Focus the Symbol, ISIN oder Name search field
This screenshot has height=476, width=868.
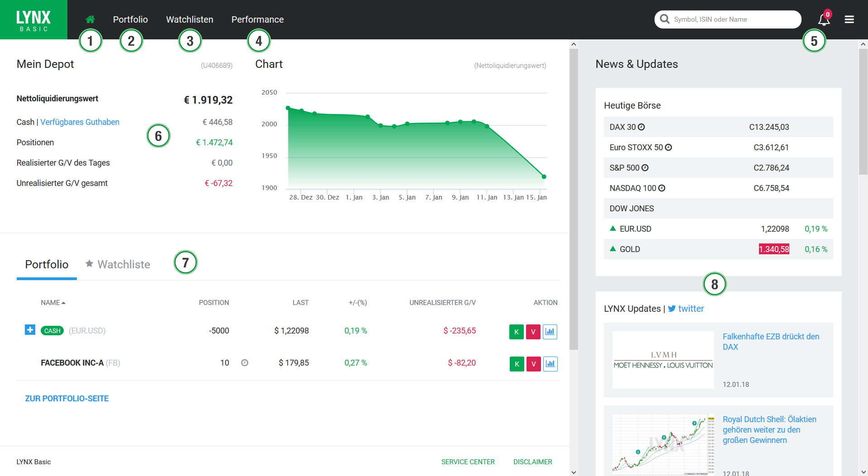(728, 19)
